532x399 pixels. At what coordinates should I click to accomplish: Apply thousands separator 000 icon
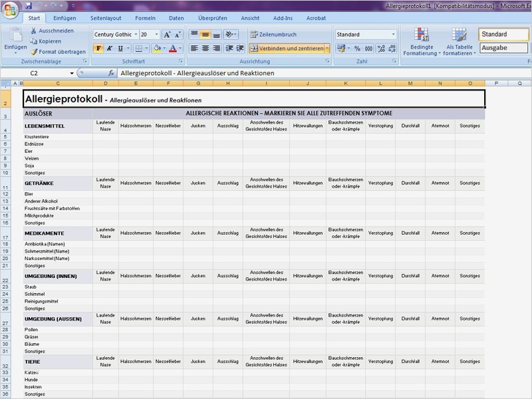point(368,48)
